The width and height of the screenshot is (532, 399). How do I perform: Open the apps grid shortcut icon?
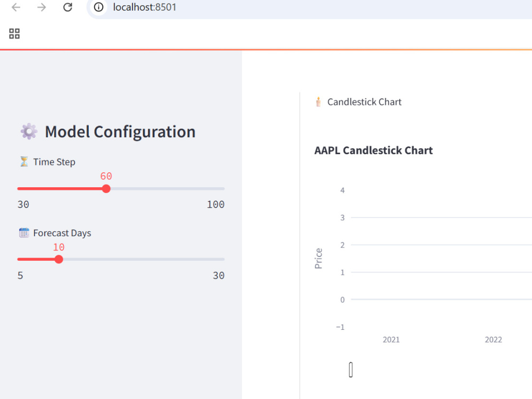14,34
